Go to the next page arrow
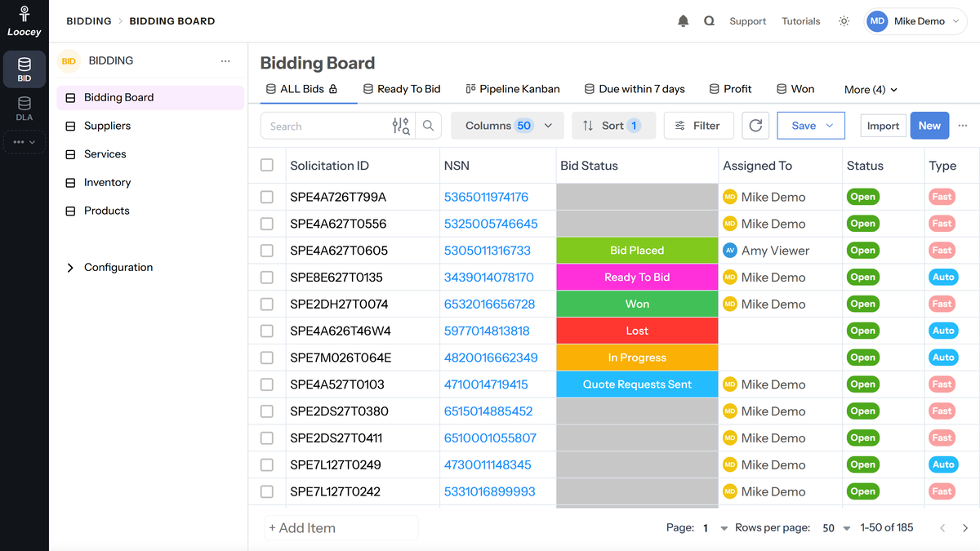The width and height of the screenshot is (980, 551). (965, 528)
